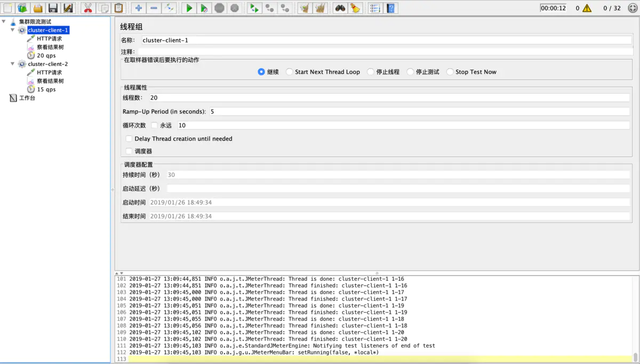
Task: Select the 继续 radio option
Action: coord(261,71)
